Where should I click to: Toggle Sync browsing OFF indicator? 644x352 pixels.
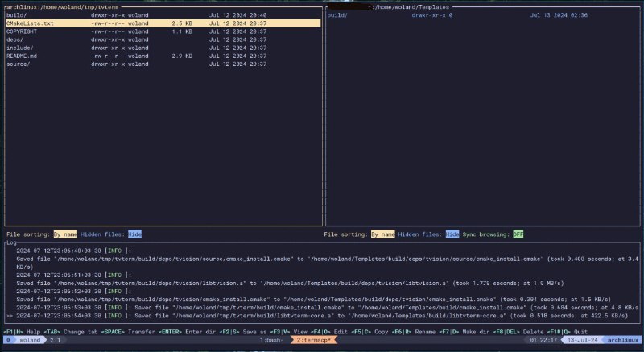pyautogui.click(x=518, y=234)
